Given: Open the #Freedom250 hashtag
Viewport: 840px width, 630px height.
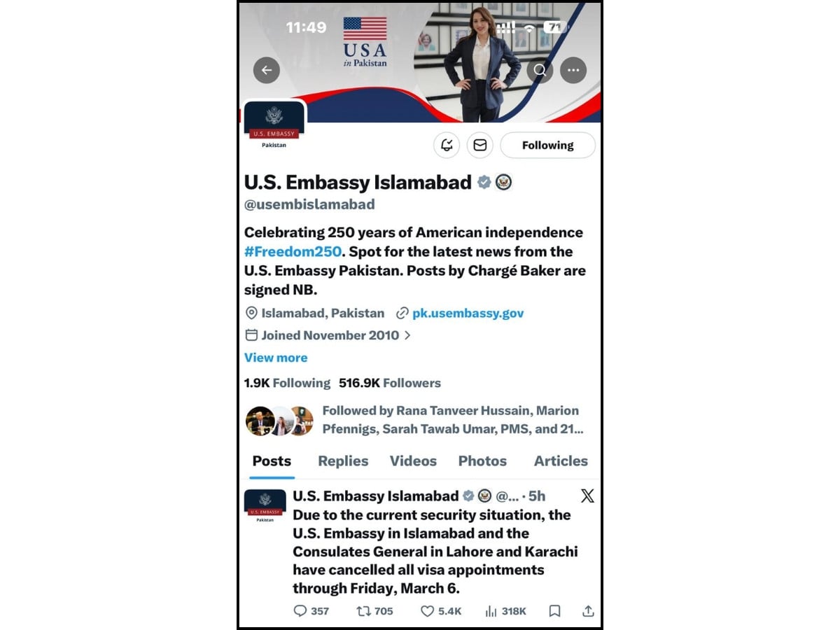Looking at the screenshot, I should coord(293,251).
